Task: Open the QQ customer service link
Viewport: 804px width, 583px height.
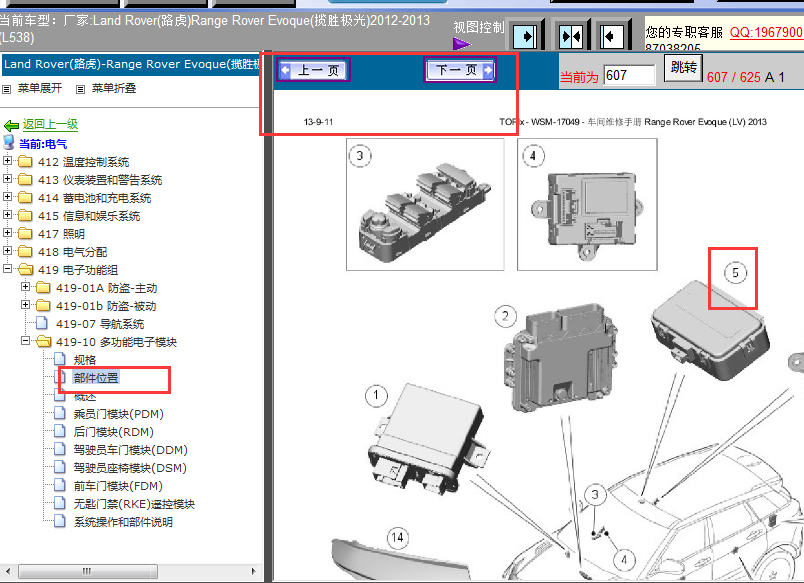Action: point(766,32)
